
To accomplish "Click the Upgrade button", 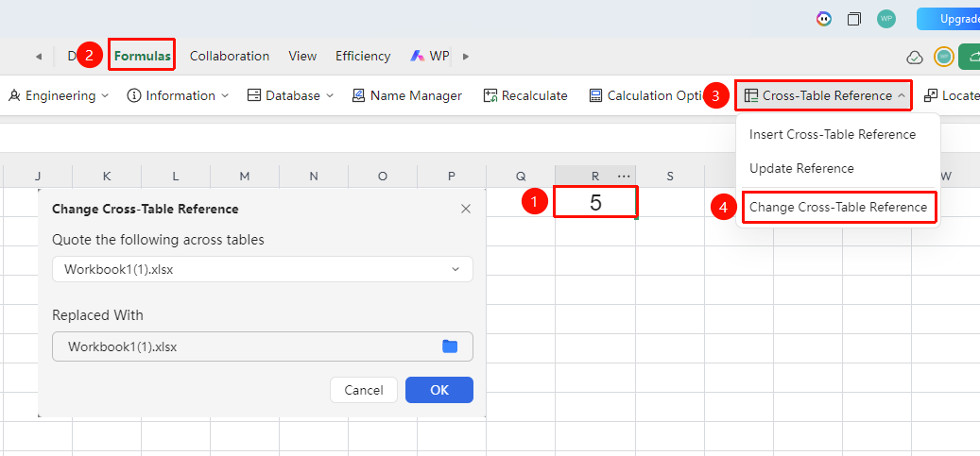I will click(x=948, y=19).
